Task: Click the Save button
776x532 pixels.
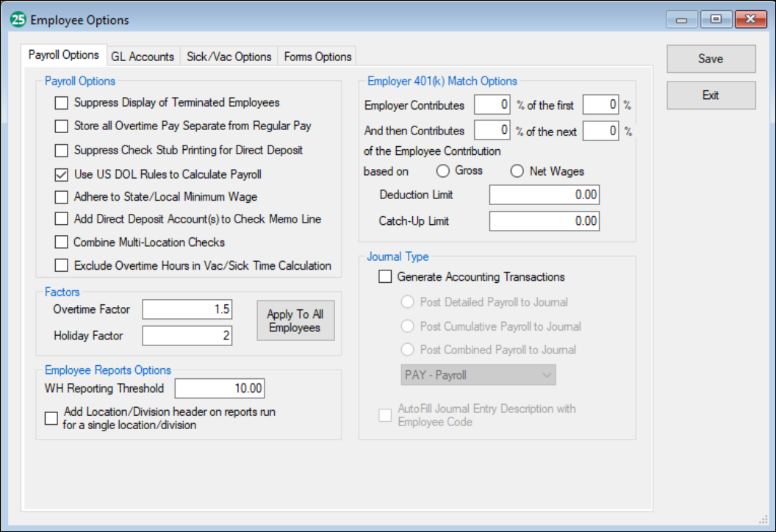Action: tap(710, 59)
